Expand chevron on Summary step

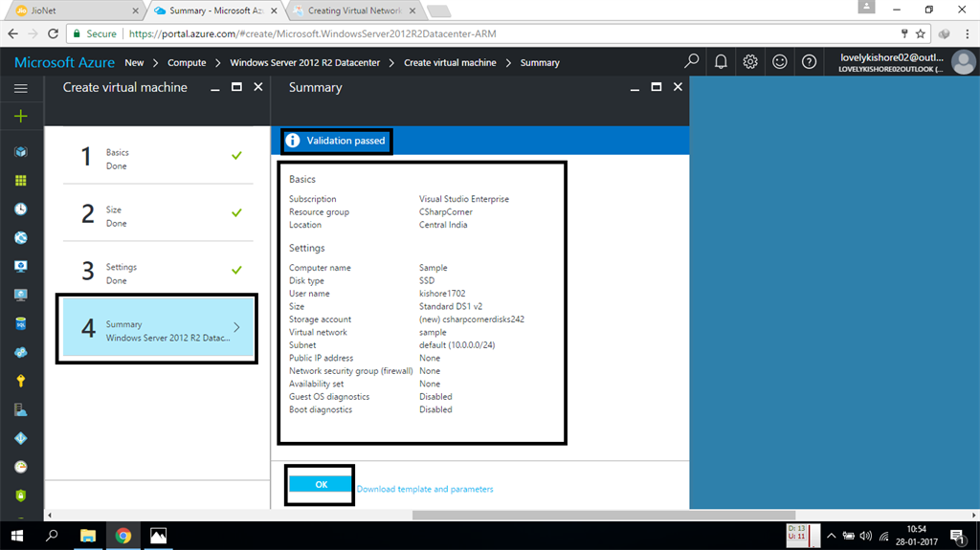click(x=237, y=327)
